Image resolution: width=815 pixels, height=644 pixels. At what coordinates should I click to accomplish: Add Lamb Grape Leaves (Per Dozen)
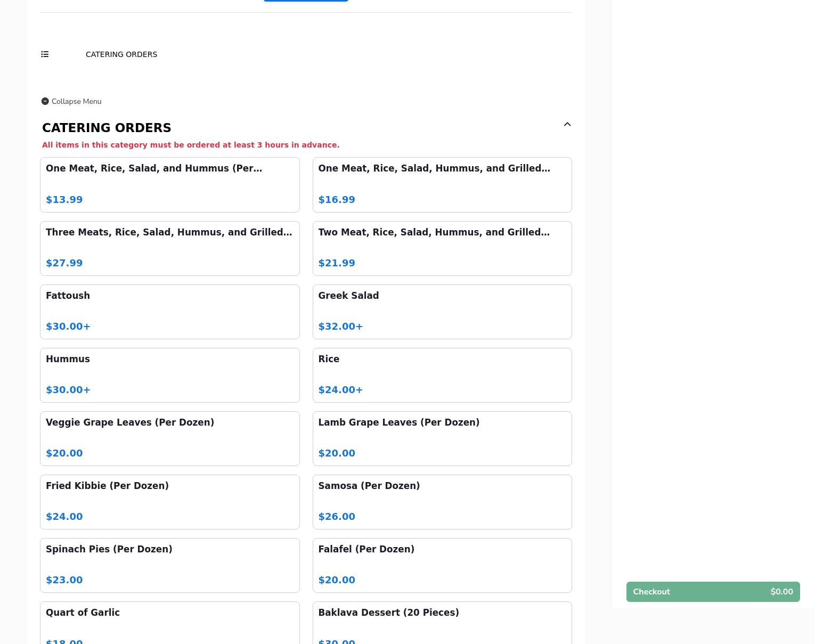click(442, 439)
